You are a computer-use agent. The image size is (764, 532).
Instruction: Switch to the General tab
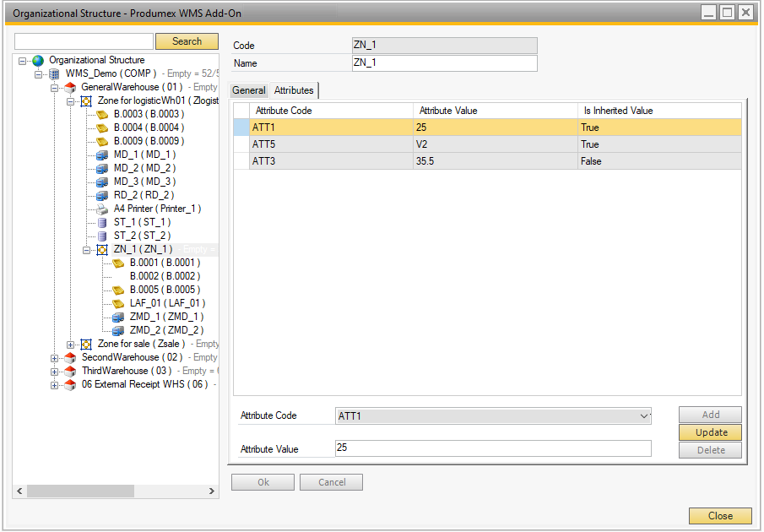[x=249, y=90]
